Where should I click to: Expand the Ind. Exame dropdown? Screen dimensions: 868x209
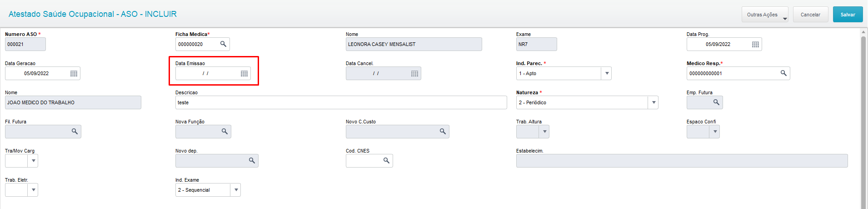pyautogui.click(x=236, y=190)
